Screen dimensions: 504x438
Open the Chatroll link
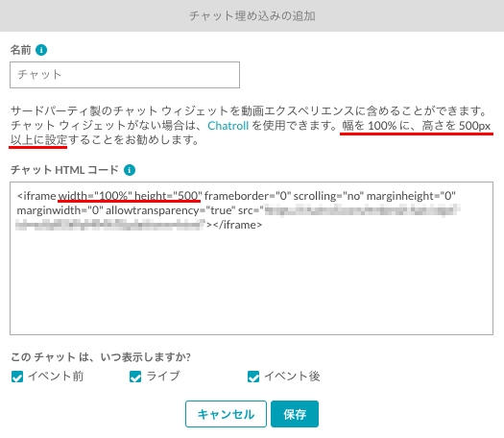[x=228, y=126]
